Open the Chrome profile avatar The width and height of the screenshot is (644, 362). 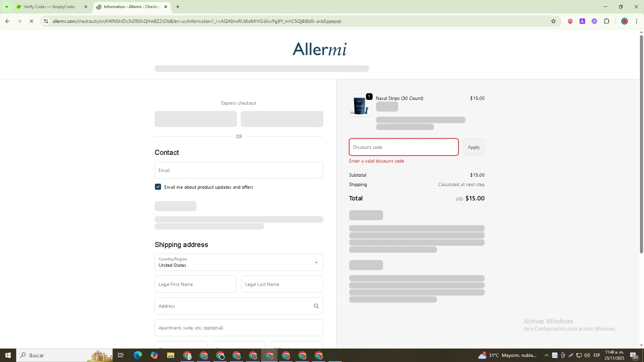coord(625,21)
